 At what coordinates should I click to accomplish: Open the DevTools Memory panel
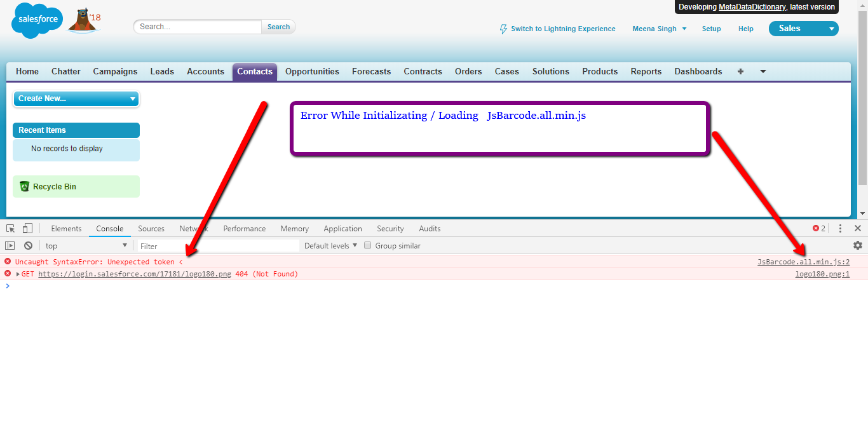click(x=295, y=228)
